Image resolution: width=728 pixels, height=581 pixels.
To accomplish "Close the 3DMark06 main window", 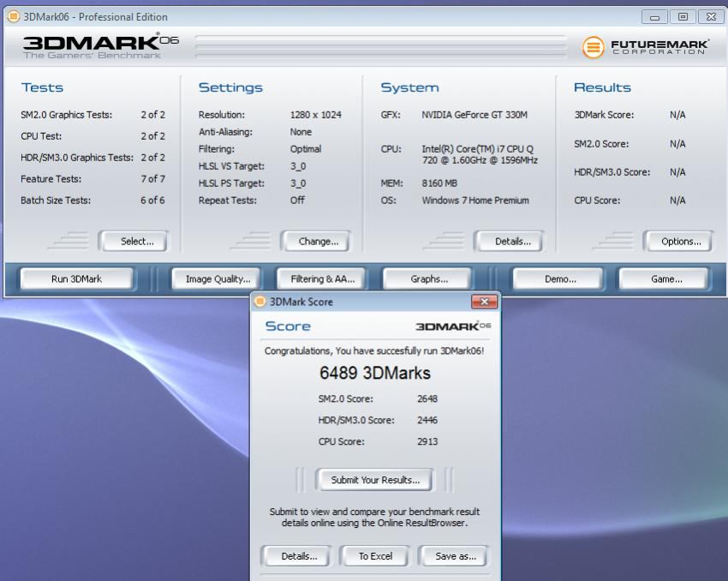I will click(x=711, y=17).
